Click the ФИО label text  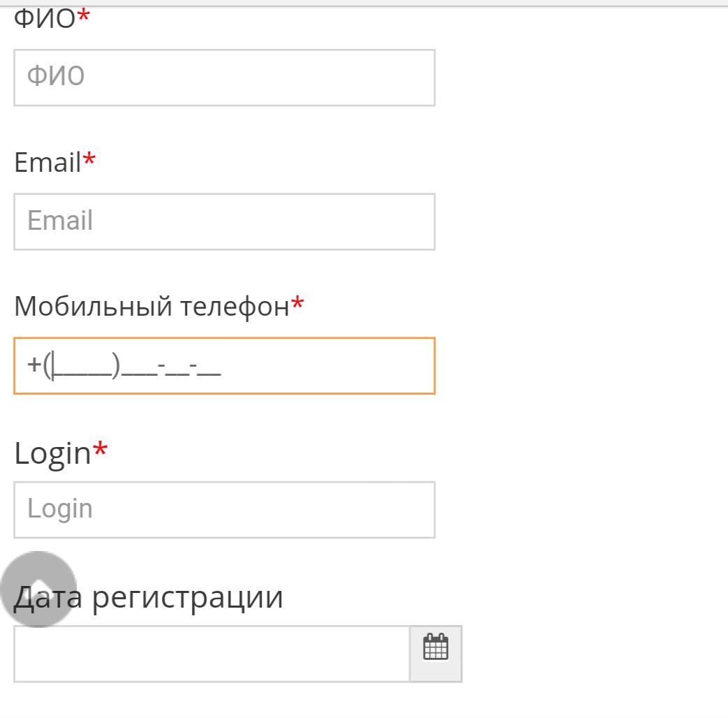click(x=45, y=19)
